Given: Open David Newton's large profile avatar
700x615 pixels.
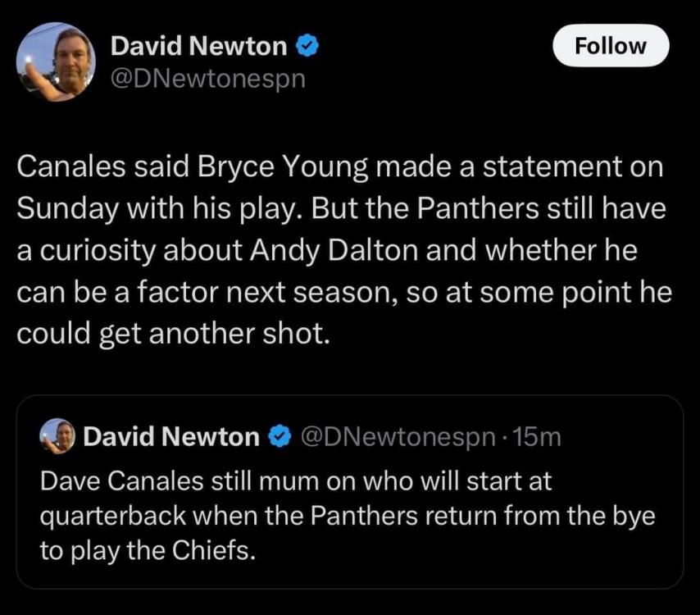Looking at the screenshot, I should tap(56, 61).
